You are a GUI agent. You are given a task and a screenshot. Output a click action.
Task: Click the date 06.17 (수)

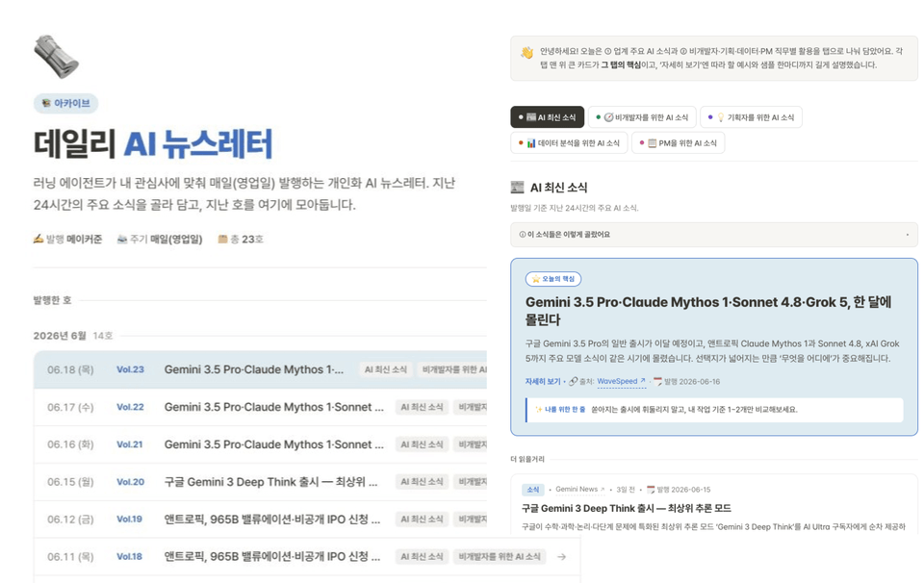pos(70,407)
